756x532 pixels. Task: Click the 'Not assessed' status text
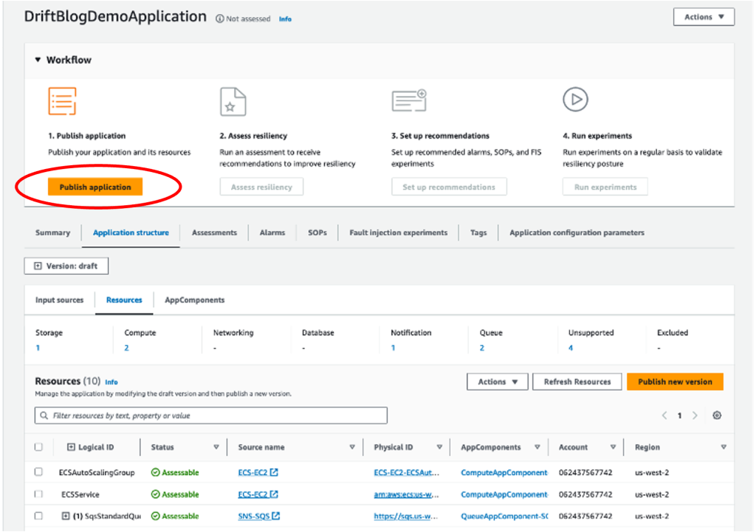pyautogui.click(x=248, y=18)
